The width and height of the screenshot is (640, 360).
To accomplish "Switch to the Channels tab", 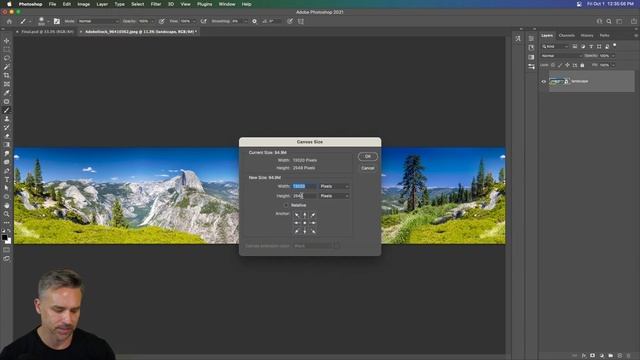I will (x=567, y=36).
